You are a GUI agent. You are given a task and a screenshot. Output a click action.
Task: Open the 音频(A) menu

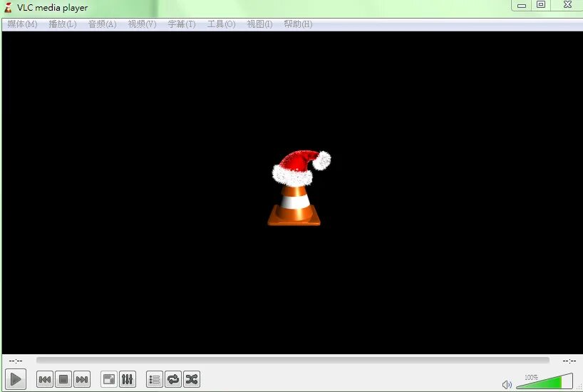click(102, 24)
